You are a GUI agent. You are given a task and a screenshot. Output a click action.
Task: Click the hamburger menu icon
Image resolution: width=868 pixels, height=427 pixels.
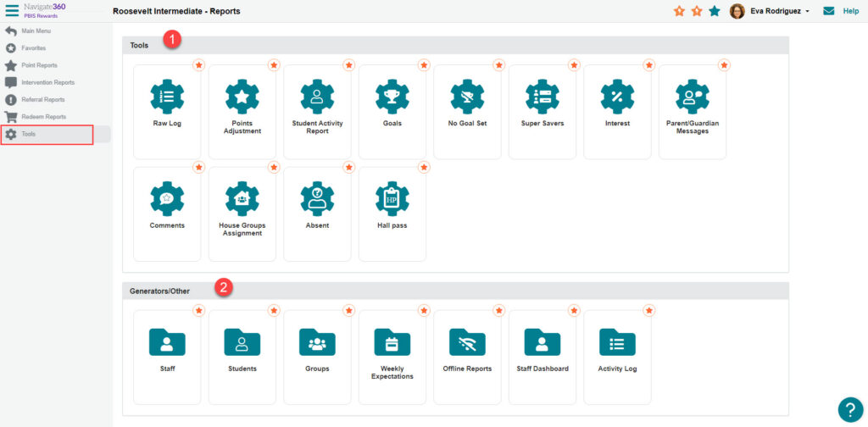pyautogui.click(x=12, y=10)
